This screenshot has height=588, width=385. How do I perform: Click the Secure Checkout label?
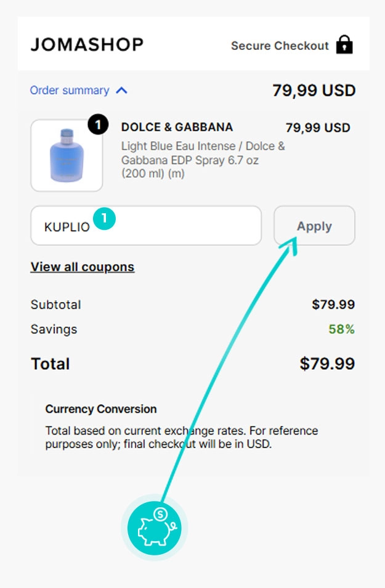280,46
